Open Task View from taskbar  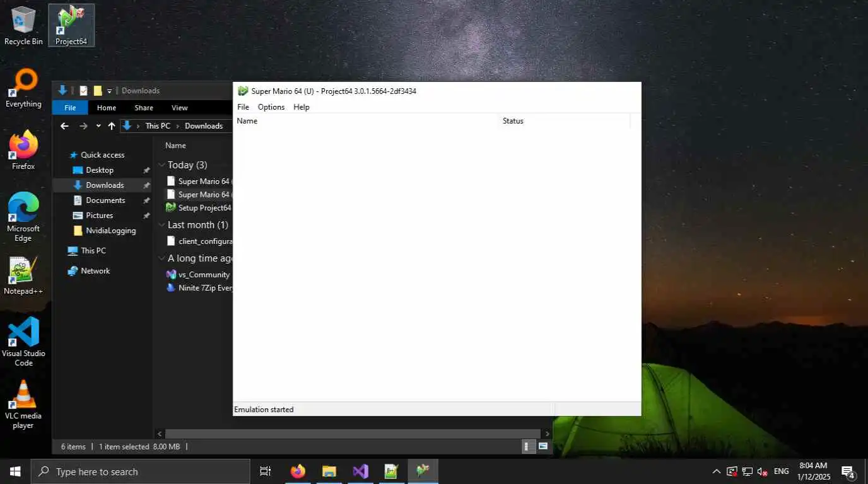coord(266,471)
